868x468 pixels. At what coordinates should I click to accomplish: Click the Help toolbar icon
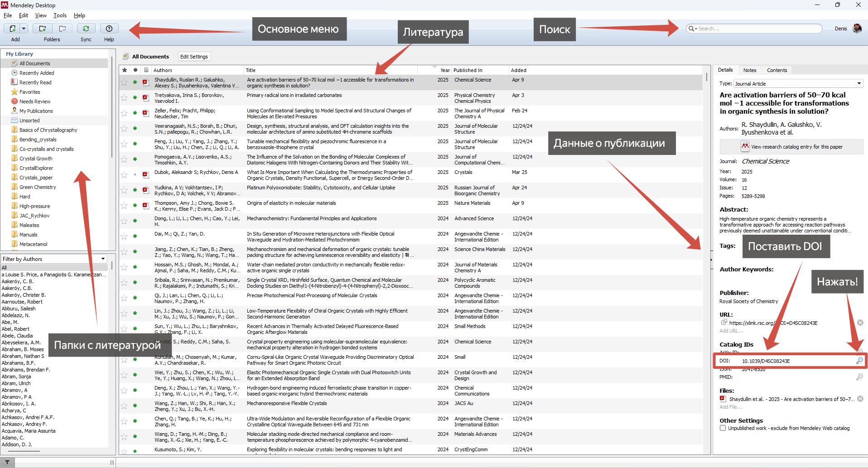tap(109, 29)
